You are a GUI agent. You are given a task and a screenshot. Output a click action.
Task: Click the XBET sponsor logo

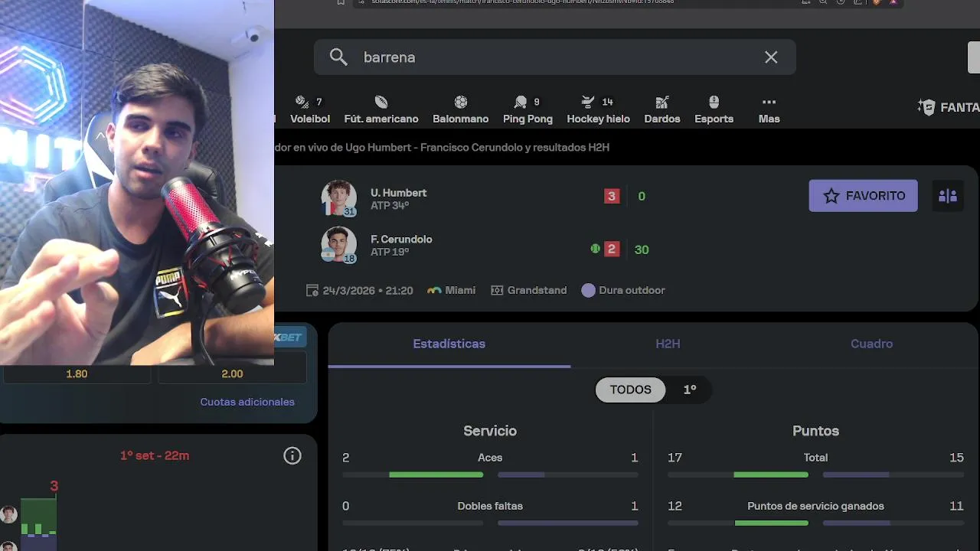coord(289,337)
